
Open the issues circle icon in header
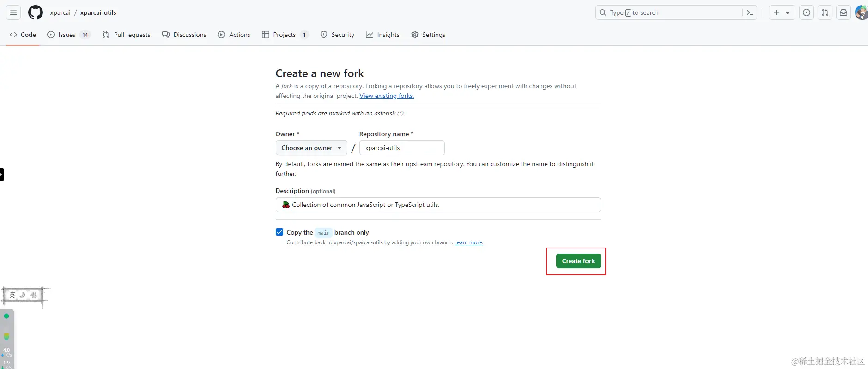807,12
